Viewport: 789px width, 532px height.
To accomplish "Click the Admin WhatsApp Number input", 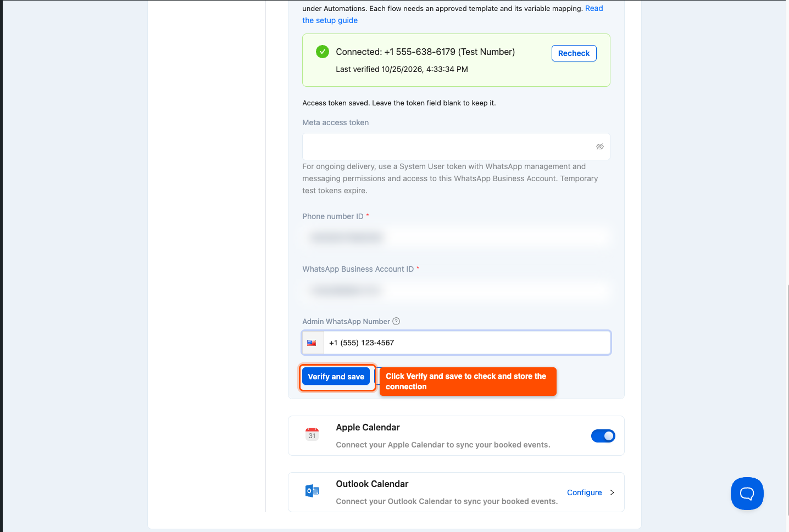I will tap(467, 343).
